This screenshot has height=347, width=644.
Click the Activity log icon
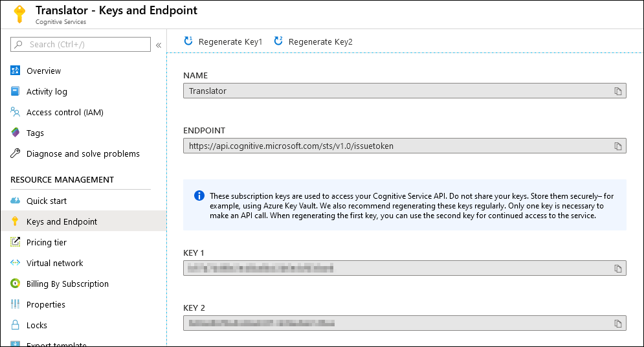click(x=16, y=91)
